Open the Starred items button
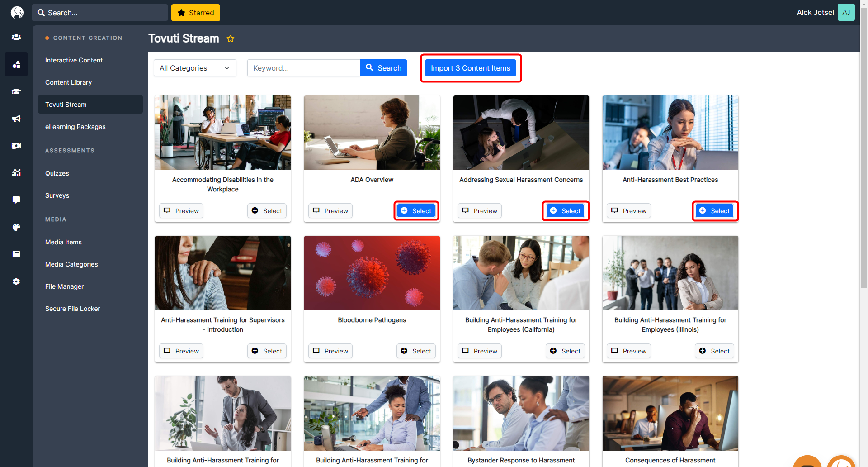 tap(196, 13)
